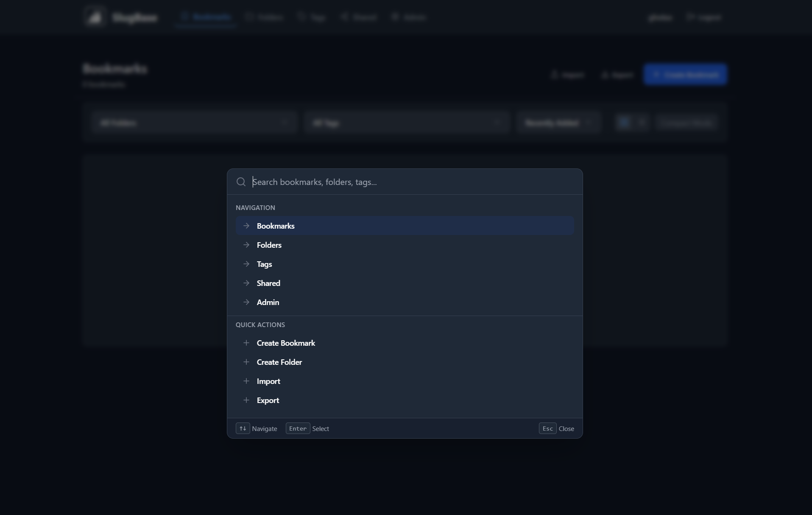Screen dimensions: 812x515
Task: Click the arrow icon beside the Admin entry
Action: pos(246,302)
